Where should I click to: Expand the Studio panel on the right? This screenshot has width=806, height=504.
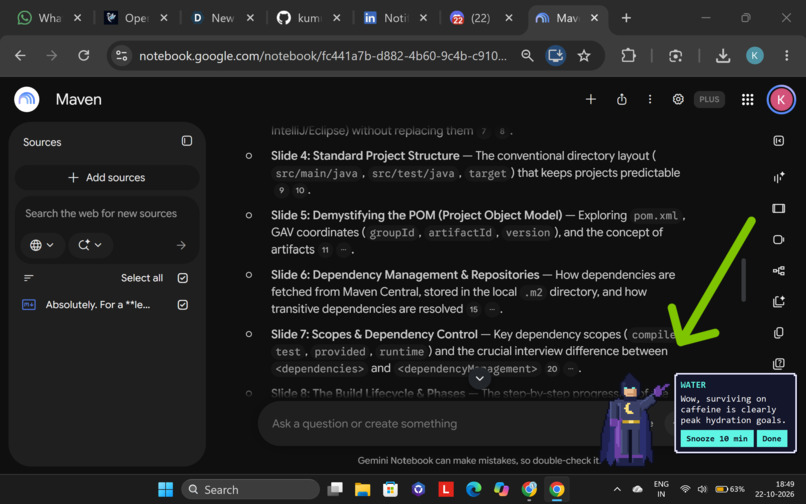[x=778, y=141]
